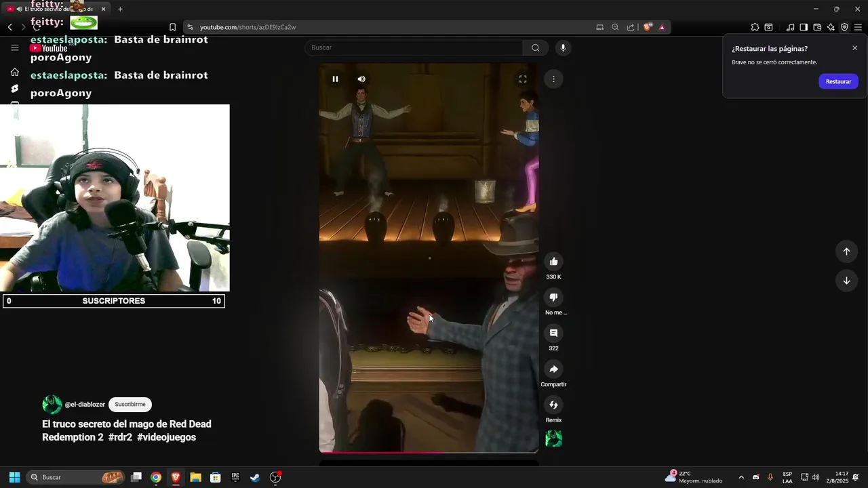Bookmark this page in Brave
This screenshot has width=868, height=488.
(x=172, y=27)
